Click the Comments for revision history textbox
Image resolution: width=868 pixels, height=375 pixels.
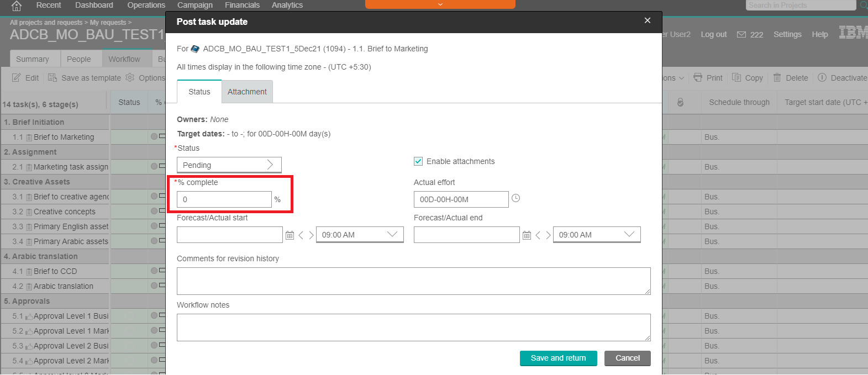(x=413, y=281)
